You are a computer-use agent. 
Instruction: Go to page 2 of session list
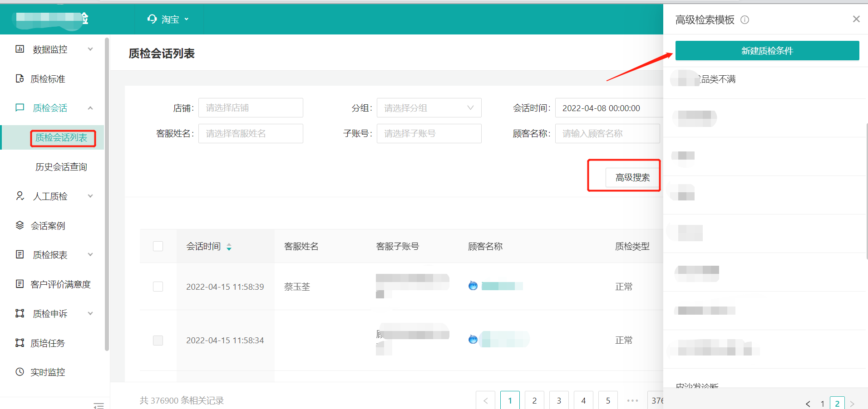pyautogui.click(x=534, y=400)
